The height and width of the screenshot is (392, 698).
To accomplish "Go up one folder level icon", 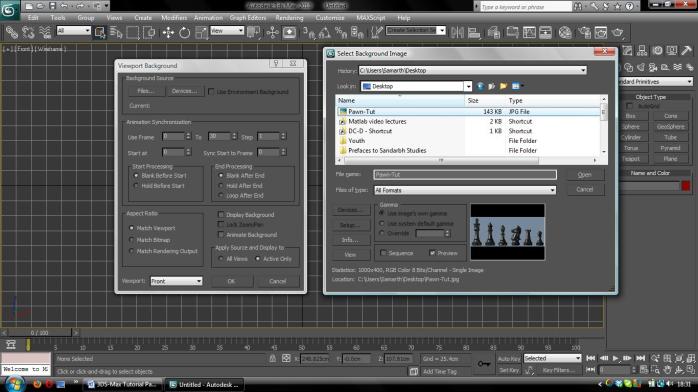I will pyautogui.click(x=491, y=86).
